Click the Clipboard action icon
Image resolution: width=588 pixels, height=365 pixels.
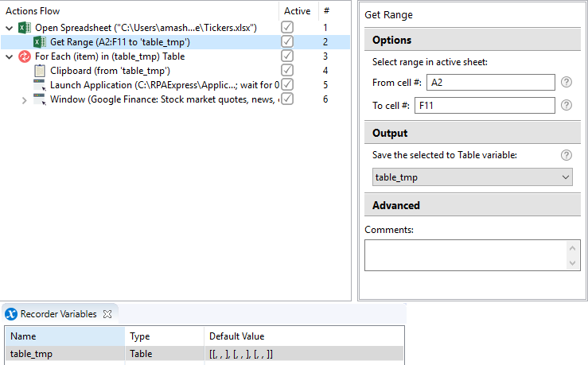(x=40, y=71)
